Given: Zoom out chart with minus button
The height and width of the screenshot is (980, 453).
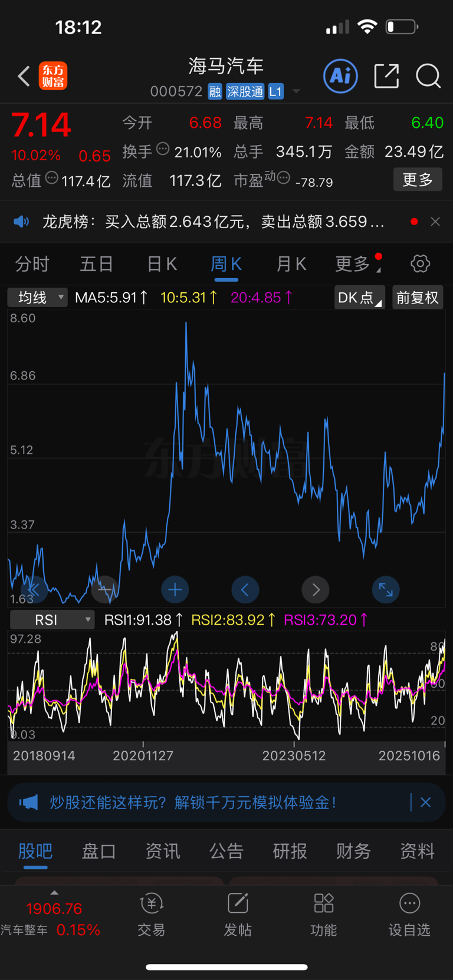Looking at the screenshot, I should point(106,589).
